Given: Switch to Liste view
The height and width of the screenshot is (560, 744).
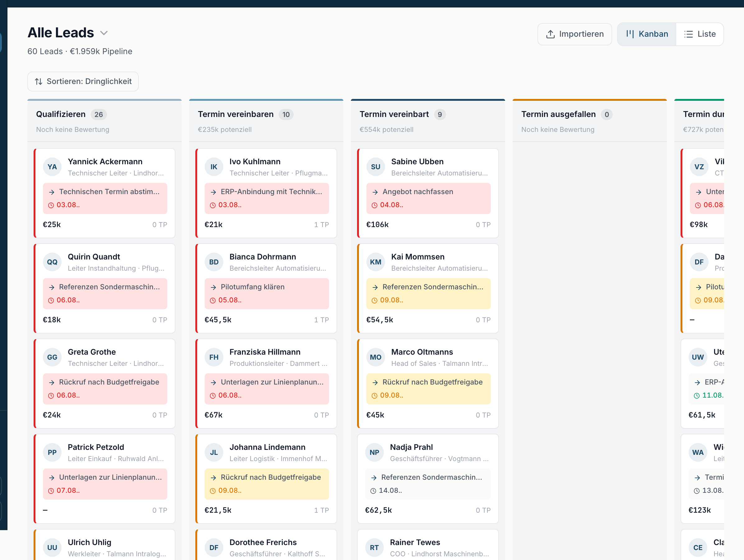Looking at the screenshot, I should click(x=700, y=34).
